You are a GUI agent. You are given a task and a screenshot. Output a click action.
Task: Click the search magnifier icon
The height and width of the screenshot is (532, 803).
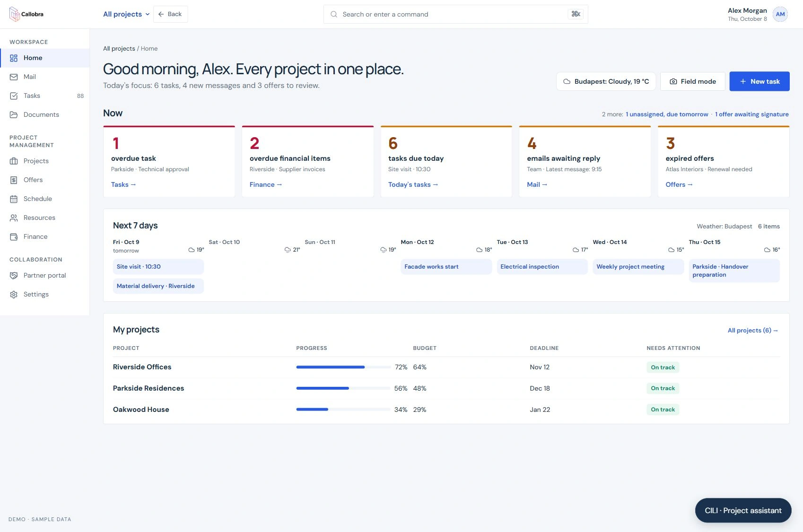[334, 14]
